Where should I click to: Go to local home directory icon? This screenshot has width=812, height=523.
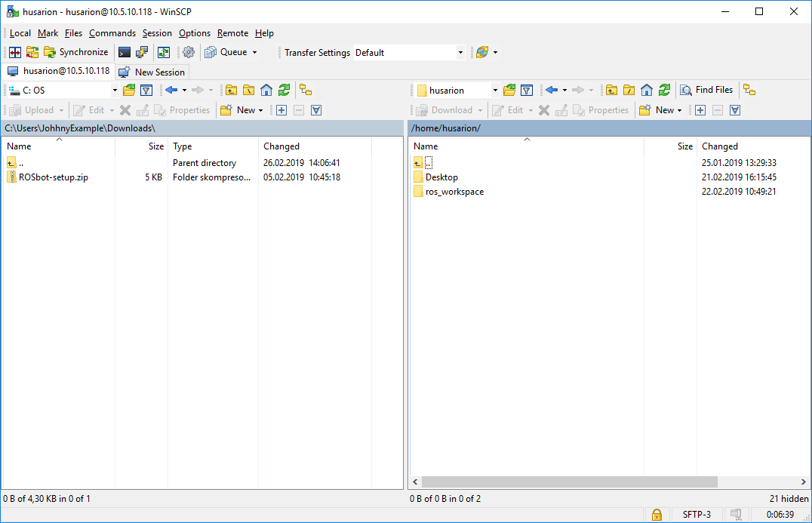(266, 90)
